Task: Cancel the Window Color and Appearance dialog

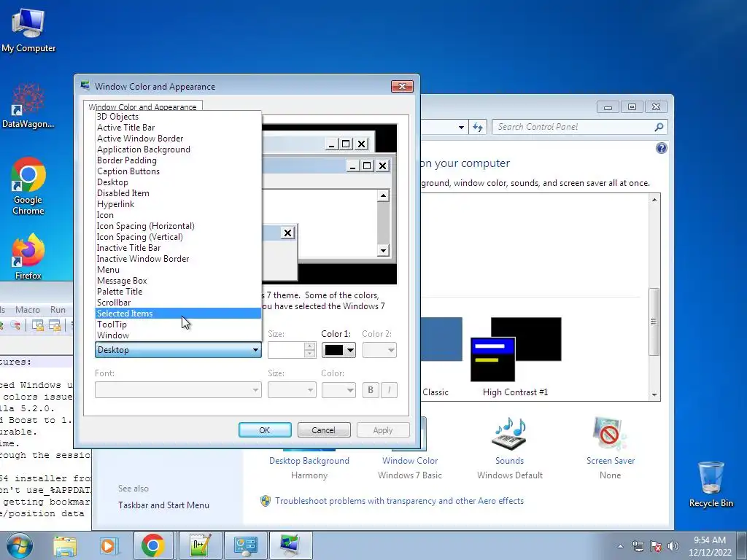Action: (x=323, y=430)
